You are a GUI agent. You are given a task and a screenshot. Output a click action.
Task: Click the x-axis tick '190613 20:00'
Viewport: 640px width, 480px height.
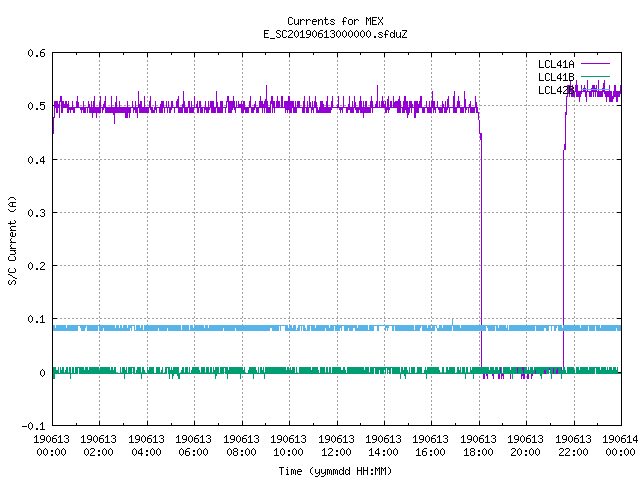pyautogui.click(x=526, y=446)
